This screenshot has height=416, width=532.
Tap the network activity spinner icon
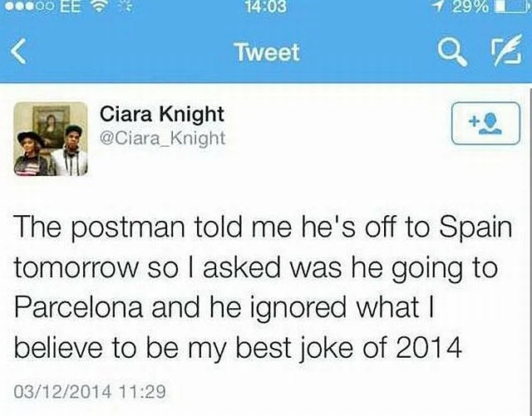coord(123,7)
